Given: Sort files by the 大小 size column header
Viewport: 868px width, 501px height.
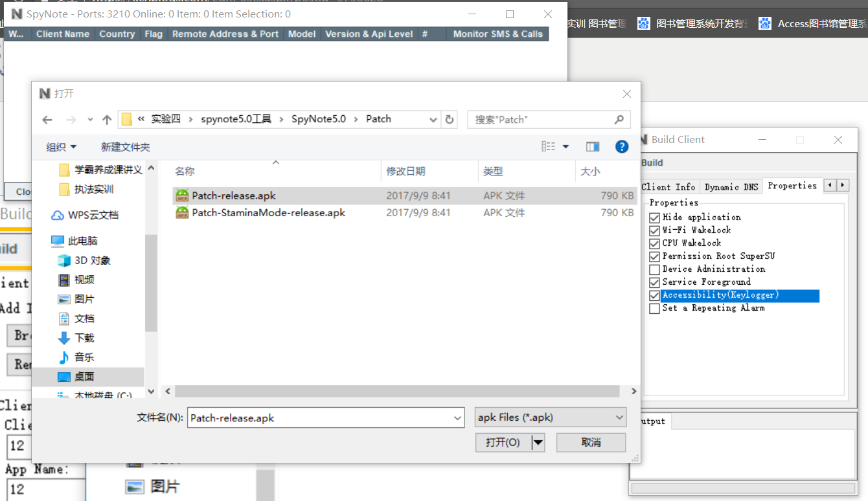Looking at the screenshot, I should [606, 172].
